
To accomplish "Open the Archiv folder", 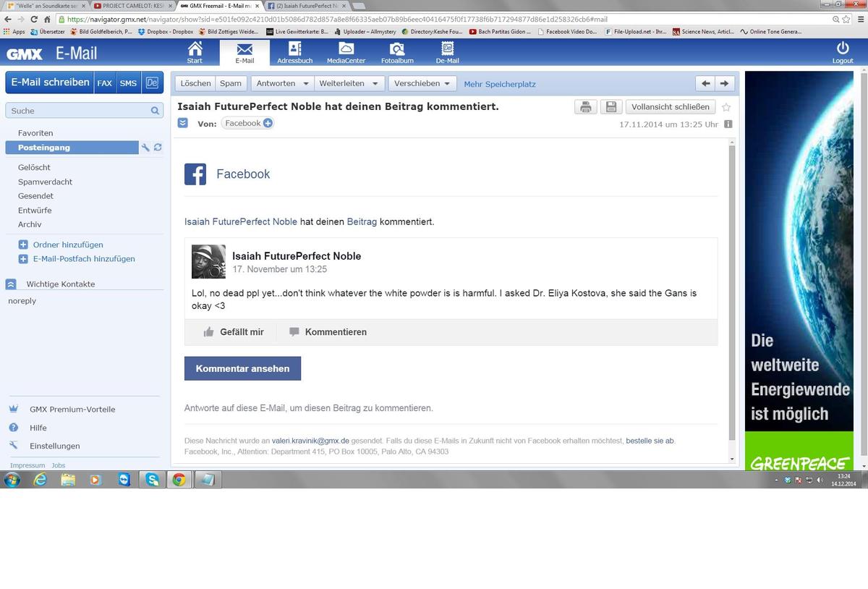I will (x=30, y=224).
